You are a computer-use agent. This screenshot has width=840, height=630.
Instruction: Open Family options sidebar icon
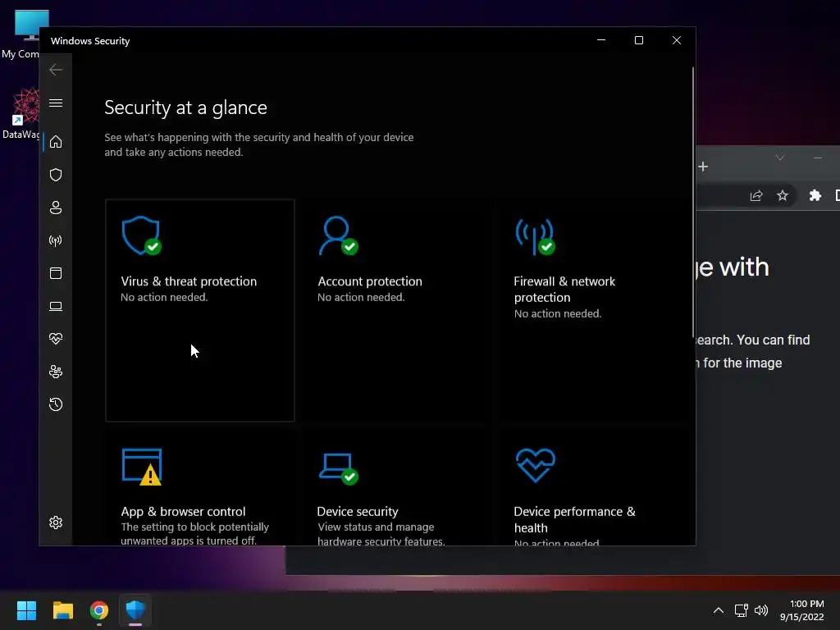56,372
